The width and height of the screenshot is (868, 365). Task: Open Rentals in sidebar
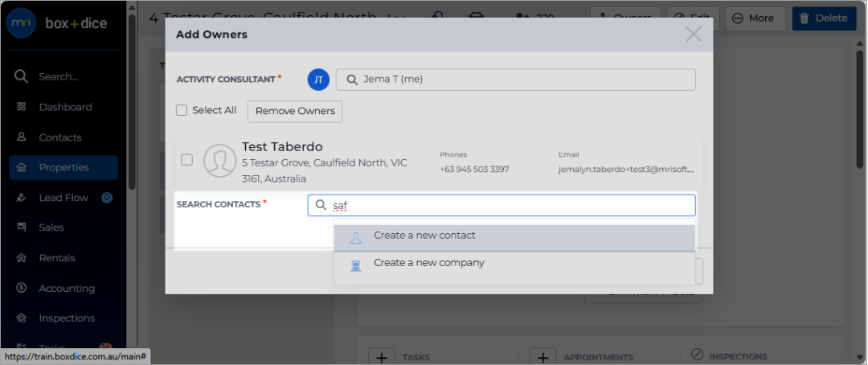[x=56, y=258]
